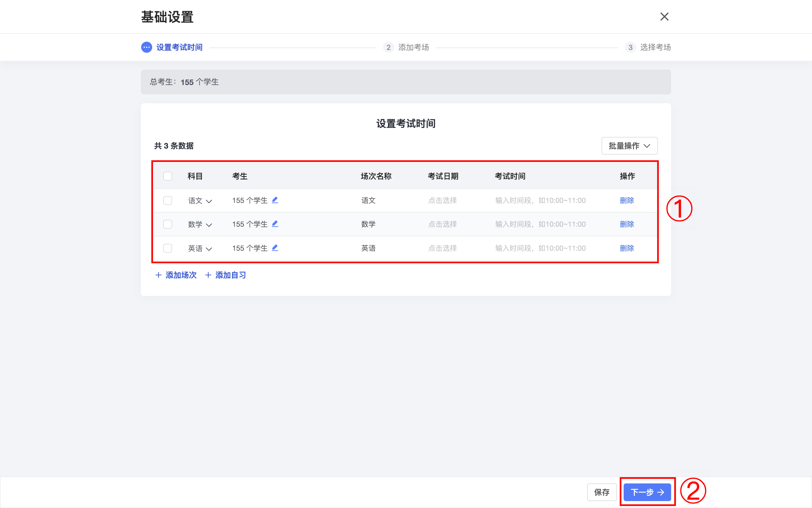Open the 批量操作 dropdown

pos(629,146)
